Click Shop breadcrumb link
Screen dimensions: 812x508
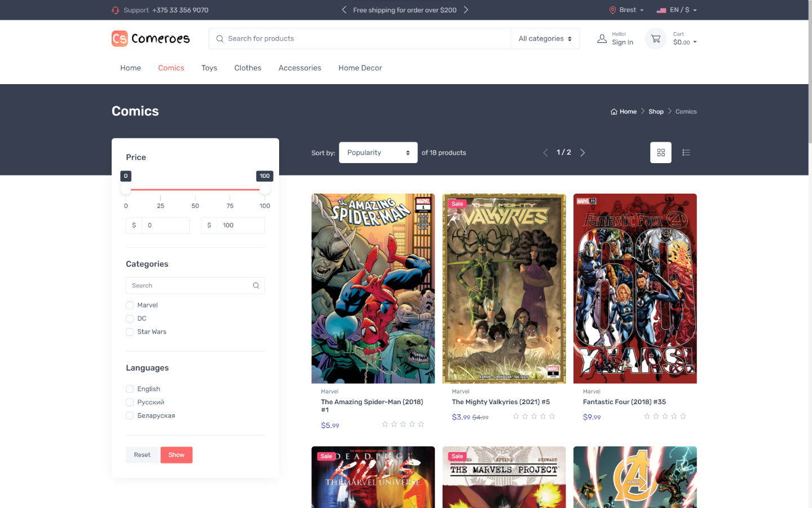click(656, 112)
